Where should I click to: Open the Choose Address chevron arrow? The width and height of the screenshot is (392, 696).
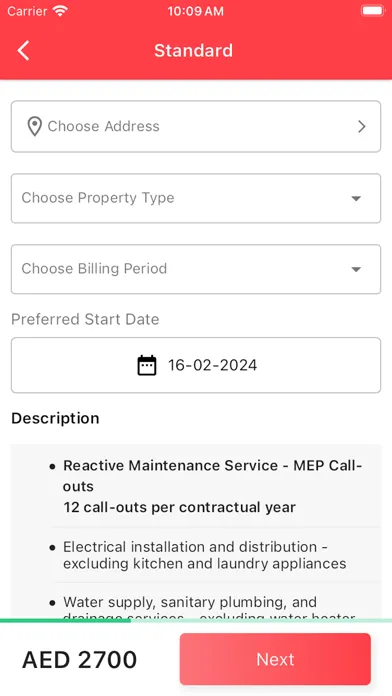pyautogui.click(x=362, y=127)
